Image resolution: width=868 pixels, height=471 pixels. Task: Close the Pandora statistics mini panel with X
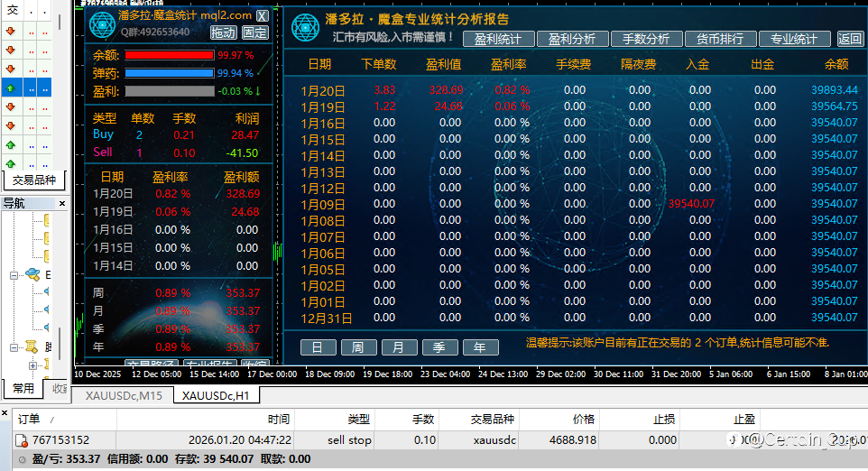[x=263, y=15]
